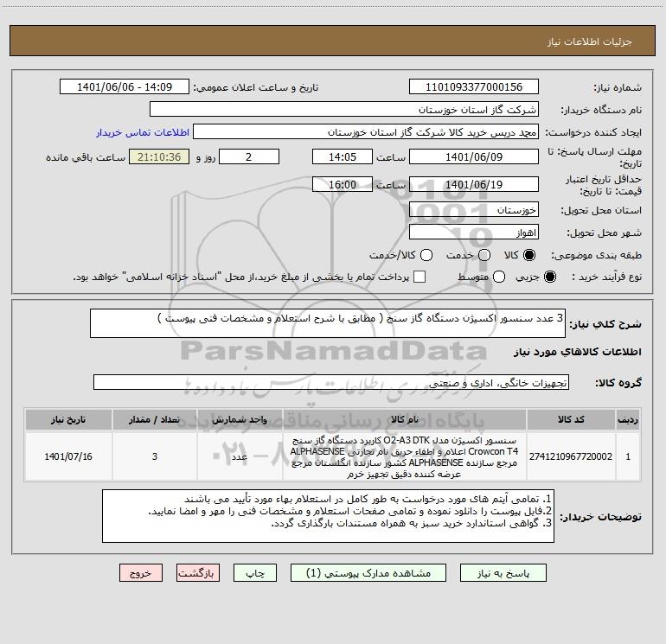Click the validity time field 16:00
The image size is (666, 644).
343,185
